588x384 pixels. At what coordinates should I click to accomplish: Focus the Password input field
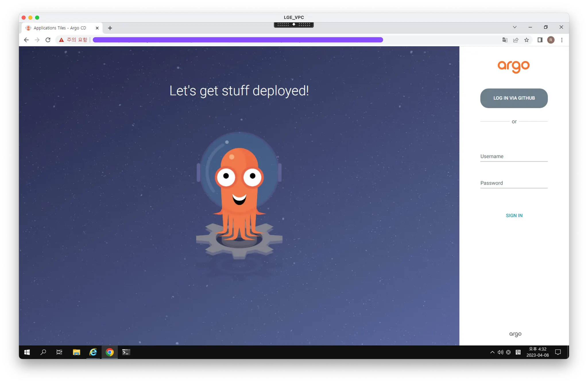[514, 183]
